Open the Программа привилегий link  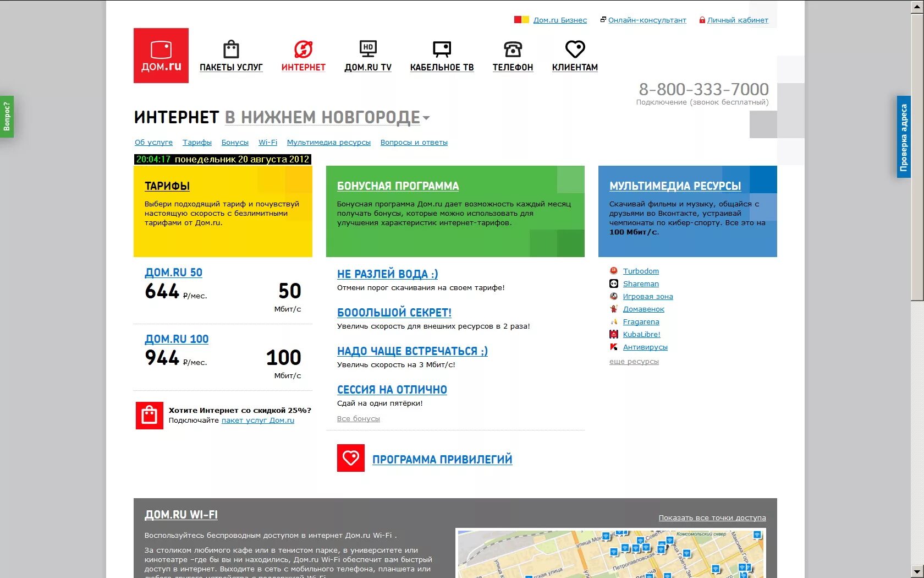pos(442,459)
